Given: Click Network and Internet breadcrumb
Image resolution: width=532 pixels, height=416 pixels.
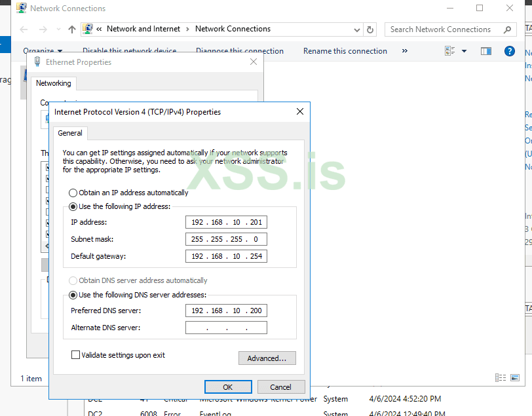Looking at the screenshot, I should point(143,29).
